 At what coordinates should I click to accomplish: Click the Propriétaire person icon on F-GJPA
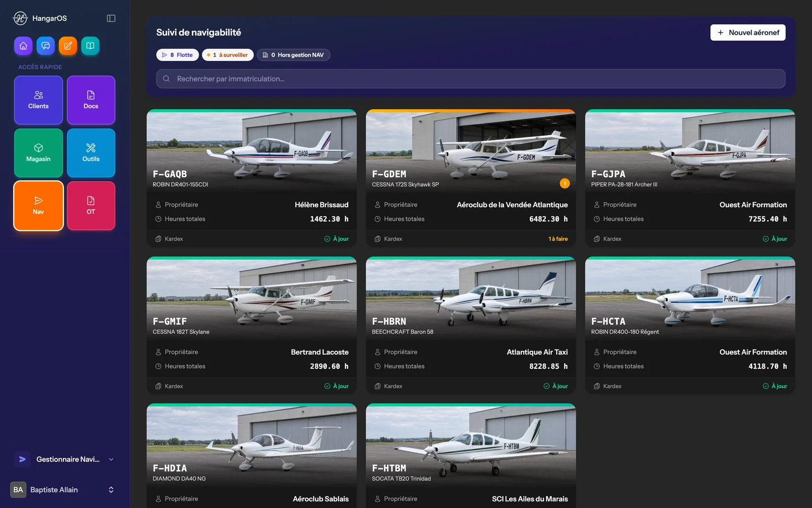click(597, 205)
